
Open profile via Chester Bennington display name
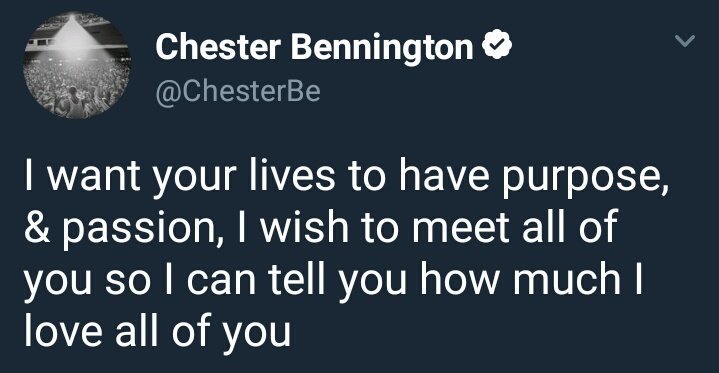coord(314,47)
